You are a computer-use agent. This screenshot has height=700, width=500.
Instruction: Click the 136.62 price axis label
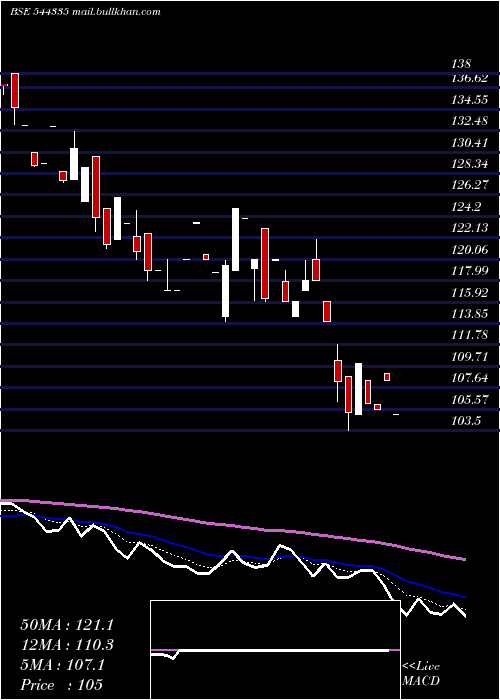point(469,79)
